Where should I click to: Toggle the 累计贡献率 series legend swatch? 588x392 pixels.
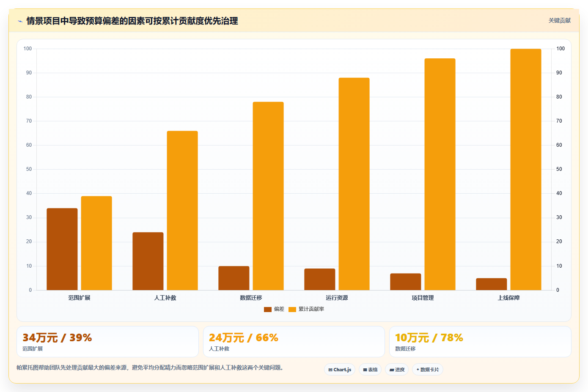click(292, 309)
